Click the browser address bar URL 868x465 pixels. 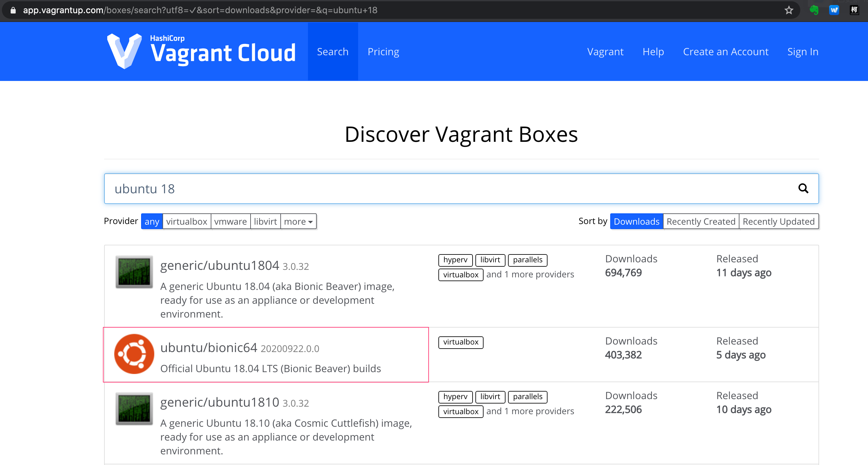(200, 10)
